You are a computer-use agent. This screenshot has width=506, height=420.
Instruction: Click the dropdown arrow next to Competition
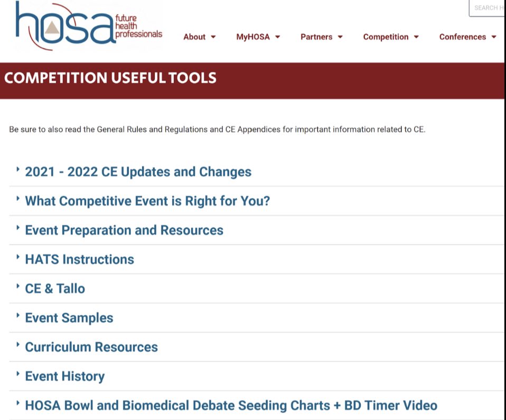(416, 37)
